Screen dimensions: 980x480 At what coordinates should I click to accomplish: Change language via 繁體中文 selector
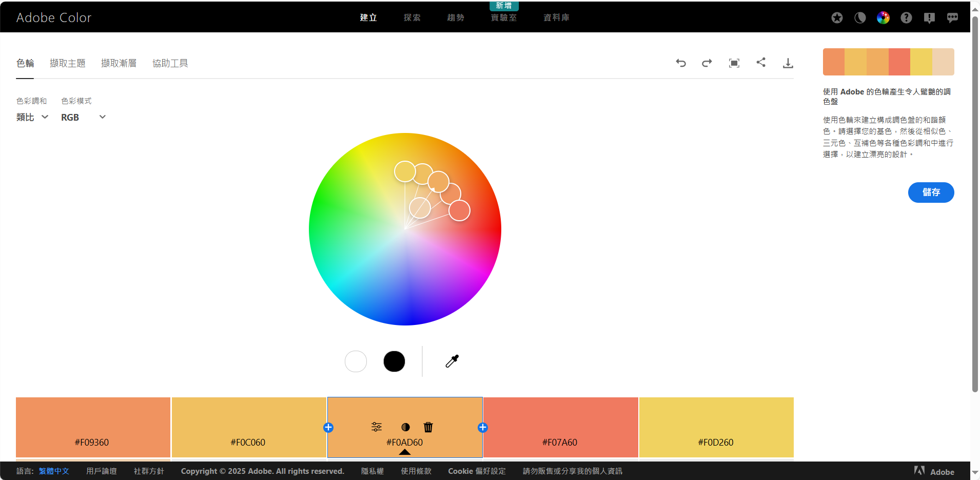click(54, 471)
